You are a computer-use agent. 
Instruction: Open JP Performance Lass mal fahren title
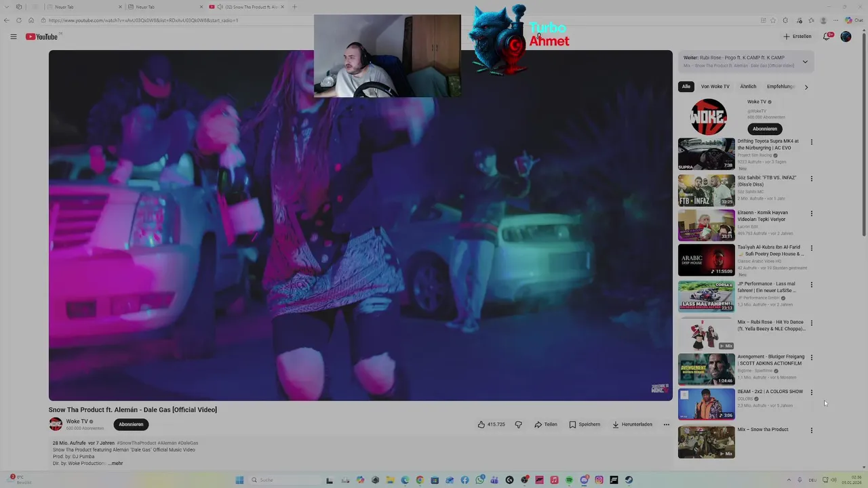pyautogui.click(x=767, y=287)
